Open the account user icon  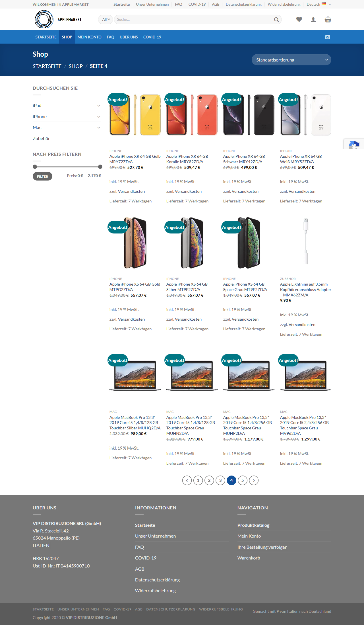[313, 19]
